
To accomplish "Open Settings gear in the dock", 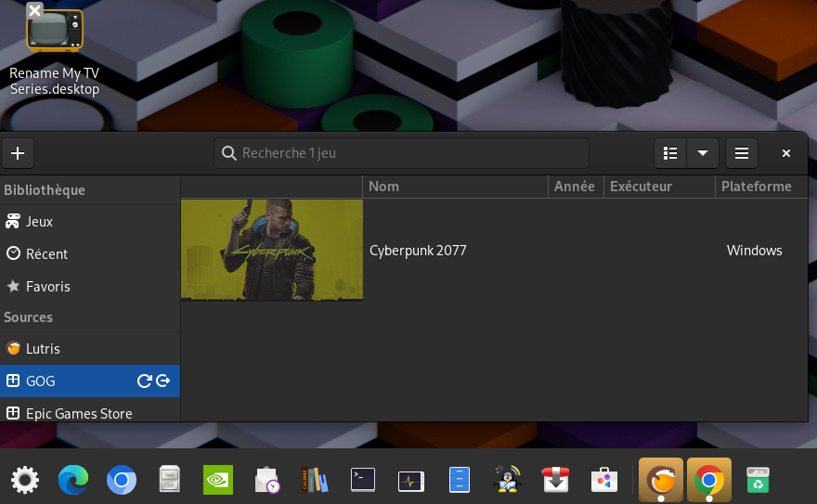I will (25, 480).
